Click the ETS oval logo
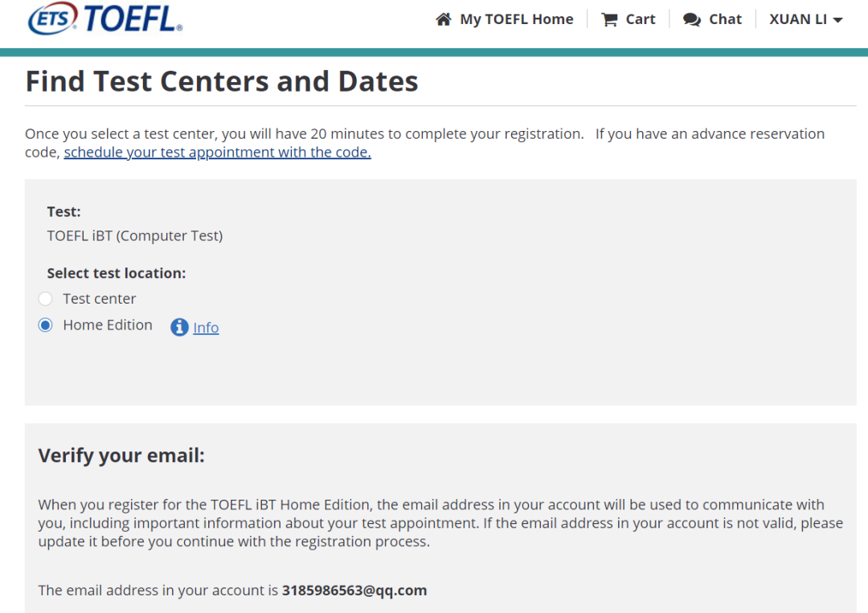 (53, 18)
